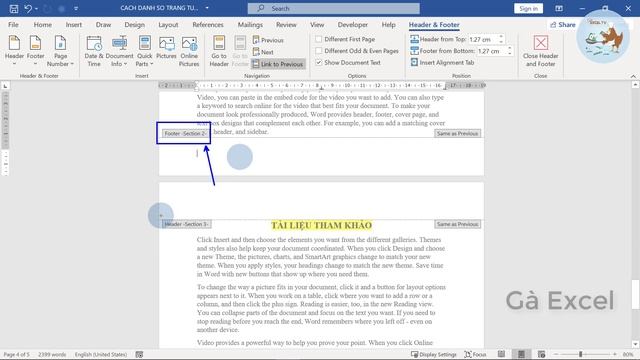Click the tab selector at ruler corner
The image size is (640, 360).
click(5, 86)
